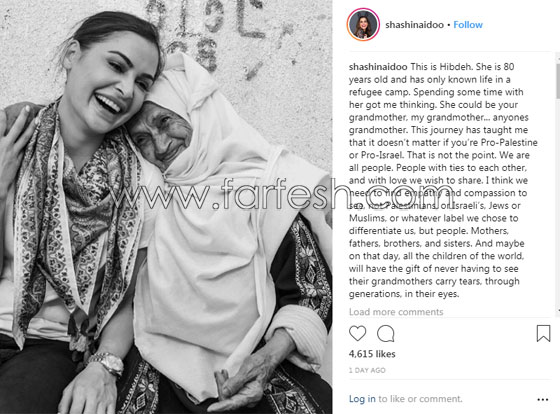This screenshot has height=414, width=560.
Task: View the 4,615 likes list
Action: point(372,354)
